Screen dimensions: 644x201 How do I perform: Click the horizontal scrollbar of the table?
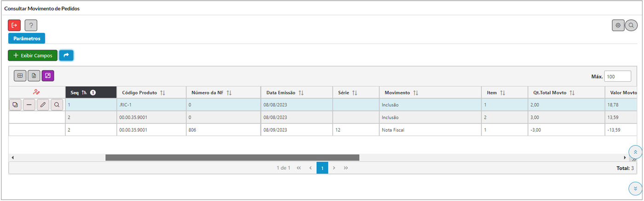232,157
